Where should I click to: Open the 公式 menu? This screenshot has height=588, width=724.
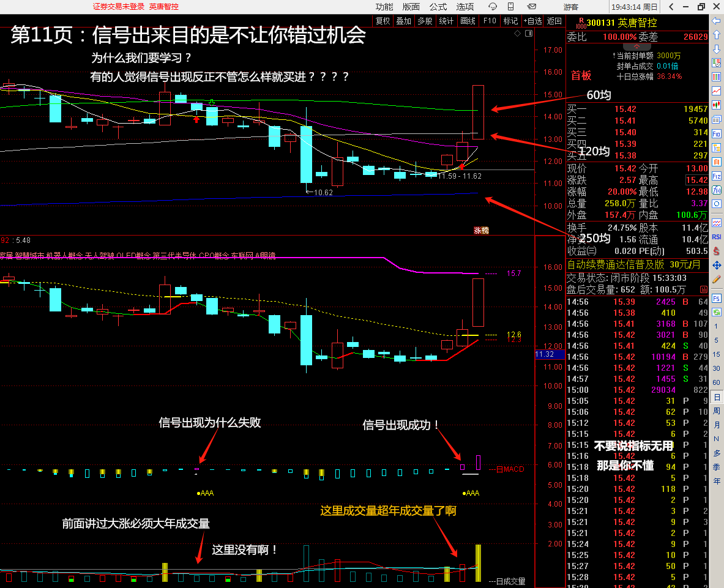(x=438, y=7)
